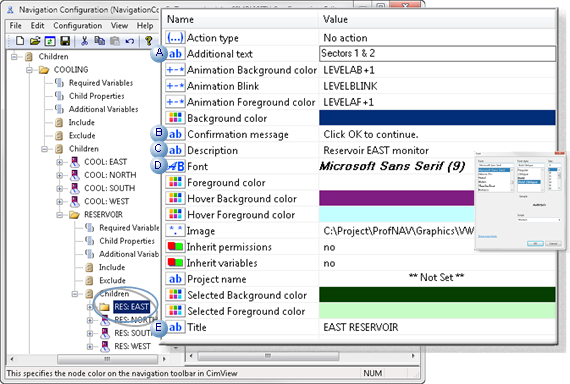Open the File menu
Screen dimensions: 570x384
tap(15, 25)
